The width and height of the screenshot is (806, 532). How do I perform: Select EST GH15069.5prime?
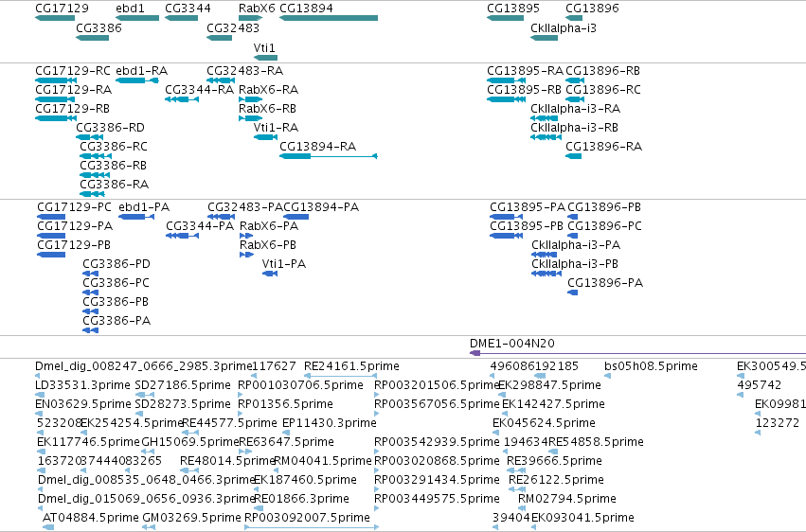pyautogui.click(x=189, y=442)
